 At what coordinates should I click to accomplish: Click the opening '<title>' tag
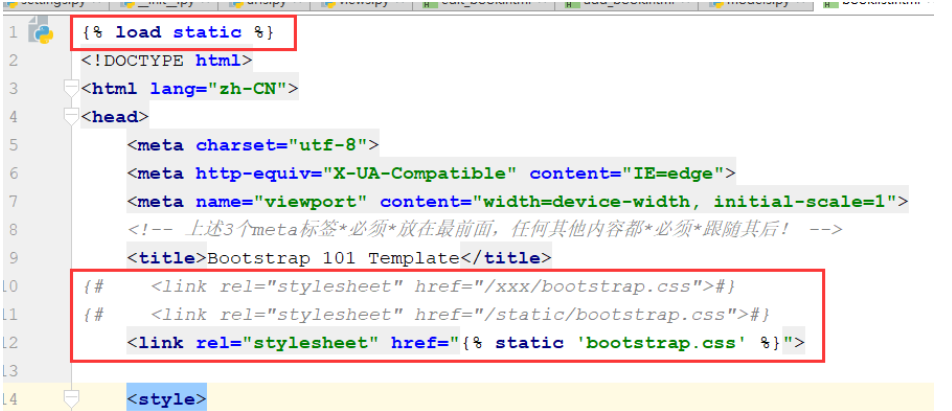coord(168,258)
